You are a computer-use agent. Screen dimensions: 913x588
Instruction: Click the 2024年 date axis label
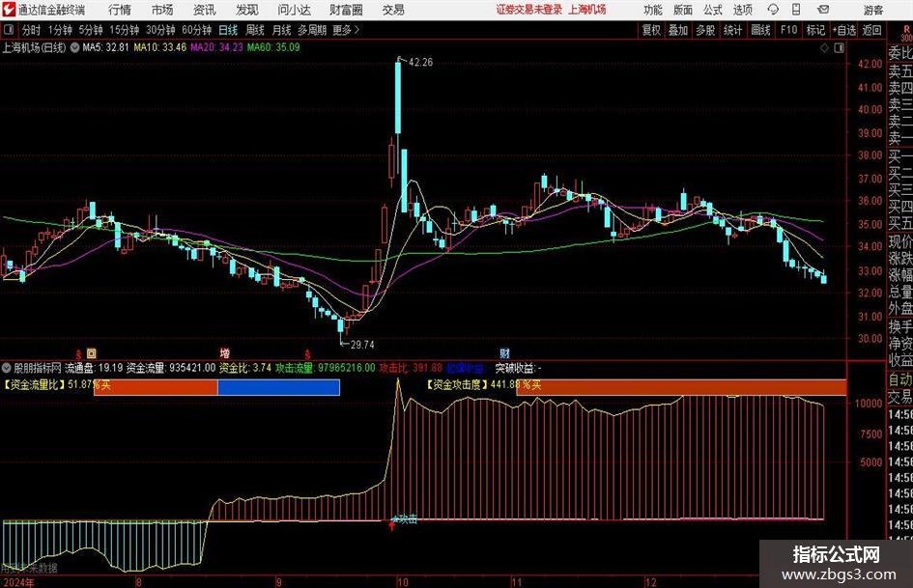(18, 582)
